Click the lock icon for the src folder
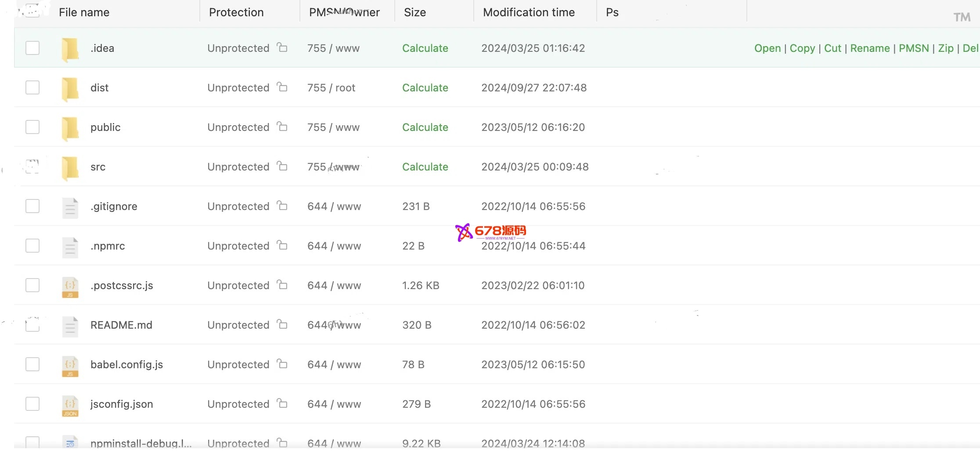The image size is (980, 464). pos(282,166)
